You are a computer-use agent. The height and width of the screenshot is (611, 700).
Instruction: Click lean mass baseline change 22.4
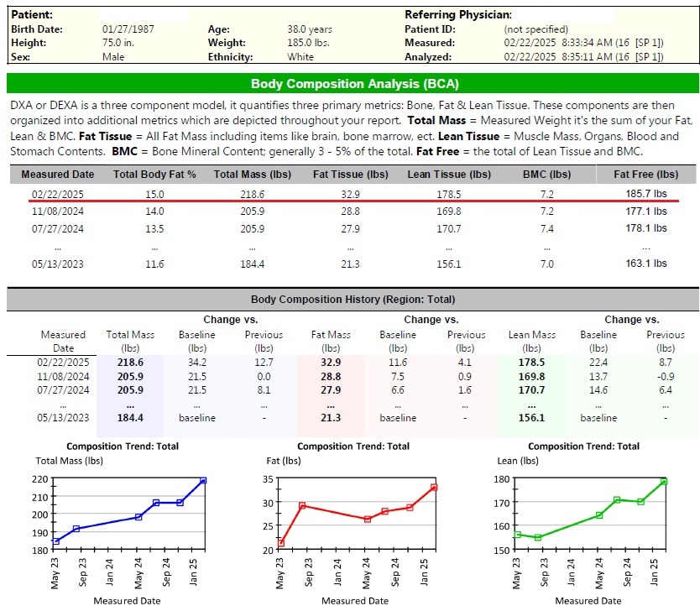598,362
